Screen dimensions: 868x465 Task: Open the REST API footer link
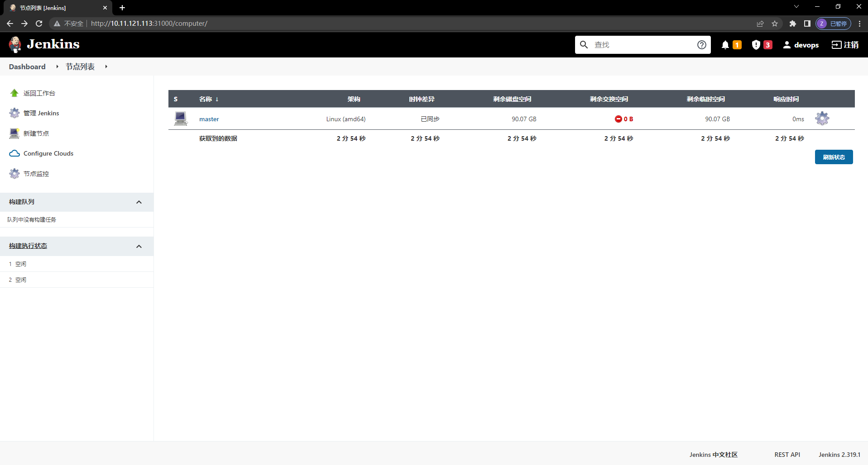tap(787, 455)
